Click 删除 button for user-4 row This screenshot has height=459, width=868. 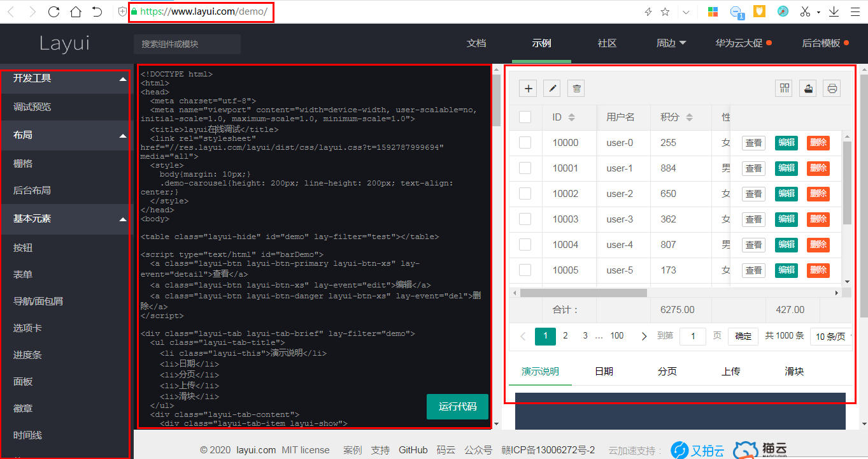[x=818, y=245]
